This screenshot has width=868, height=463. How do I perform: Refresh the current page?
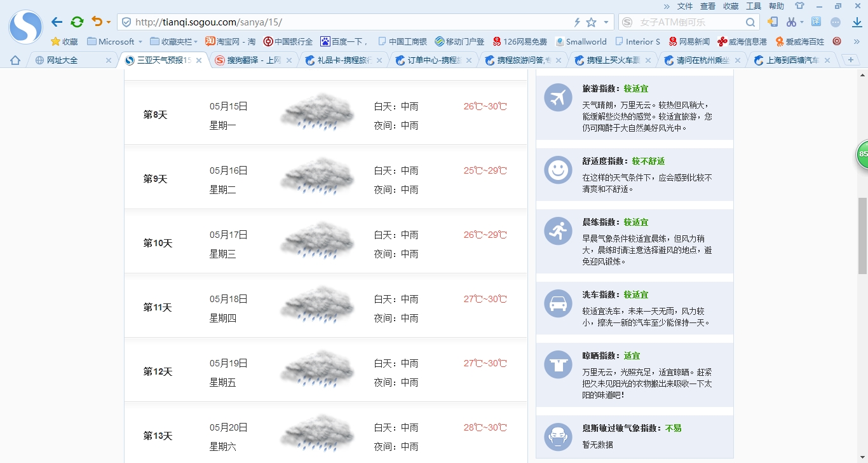[77, 22]
